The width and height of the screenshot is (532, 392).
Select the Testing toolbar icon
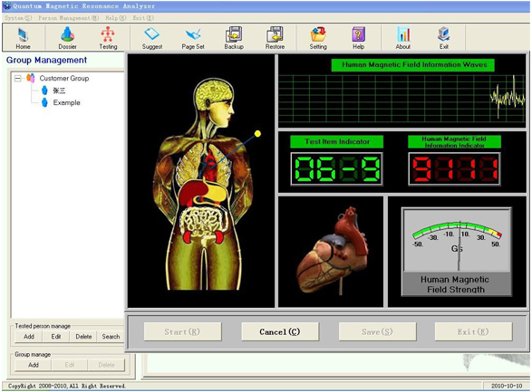(108, 38)
